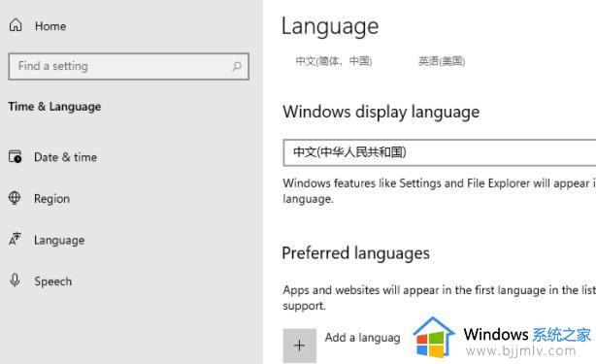Image resolution: width=596 pixels, height=364 pixels.
Task: Click the Preferred languages heading
Action: pyautogui.click(x=356, y=253)
